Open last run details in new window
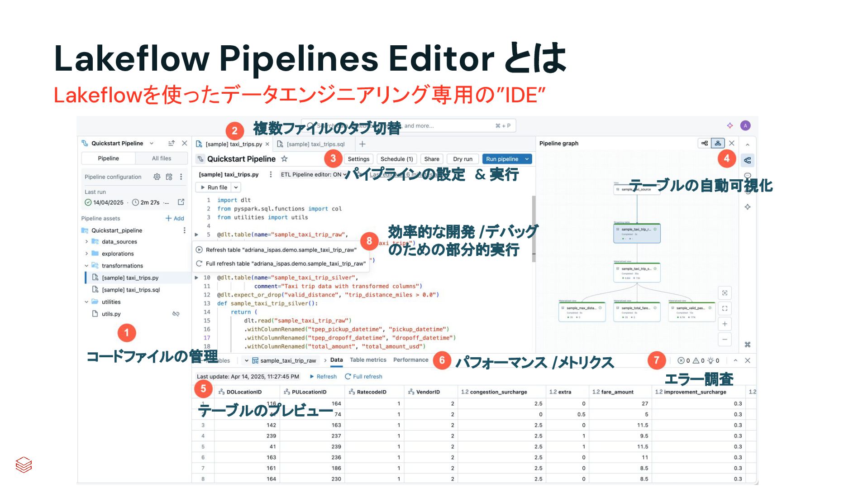Screen dimensions: 868x489 (181, 202)
